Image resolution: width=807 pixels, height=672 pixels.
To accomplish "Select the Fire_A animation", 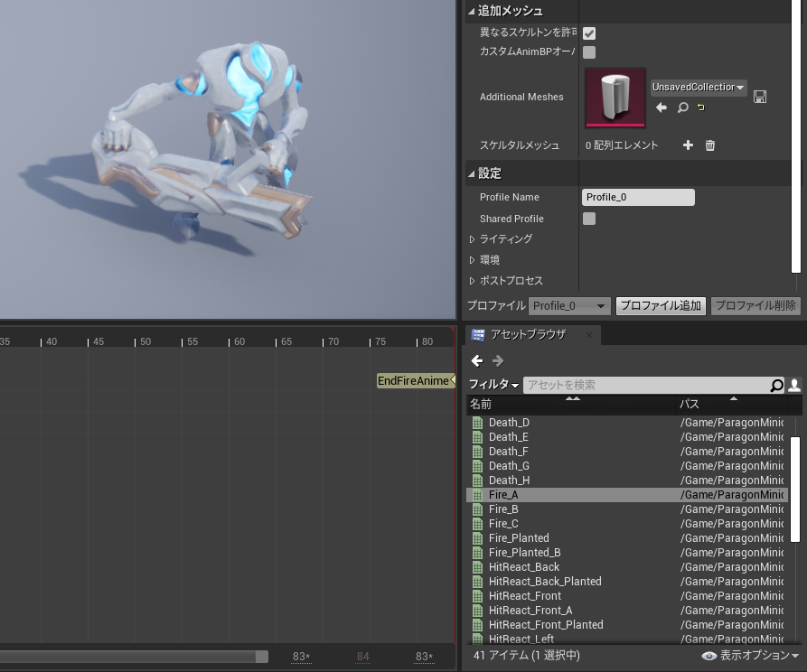I will coord(627,494).
